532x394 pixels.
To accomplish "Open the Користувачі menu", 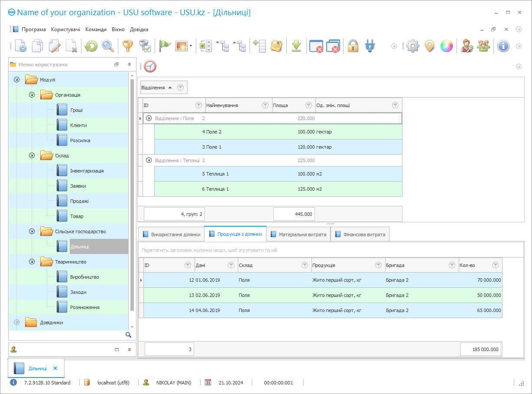I will (x=65, y=29).
